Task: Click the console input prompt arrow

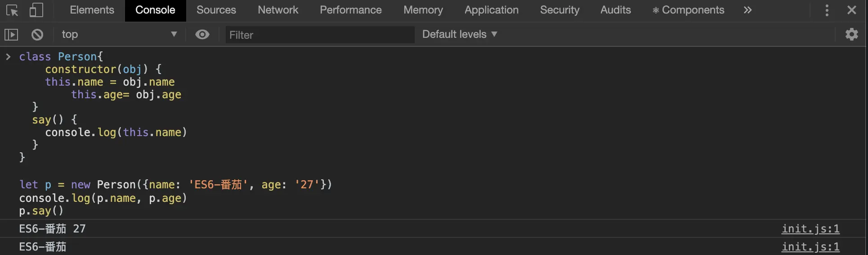Action: pyautogui.click(x=8, y=56)
